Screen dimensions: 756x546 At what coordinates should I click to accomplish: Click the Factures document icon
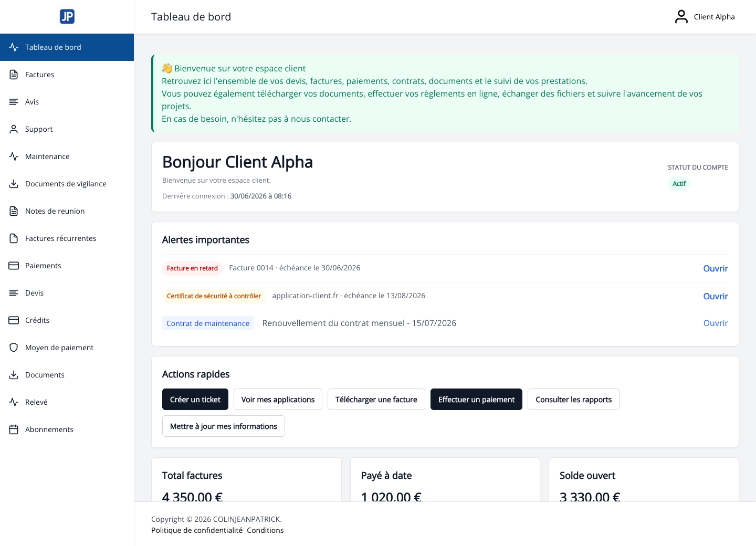[x=14, y=75]
